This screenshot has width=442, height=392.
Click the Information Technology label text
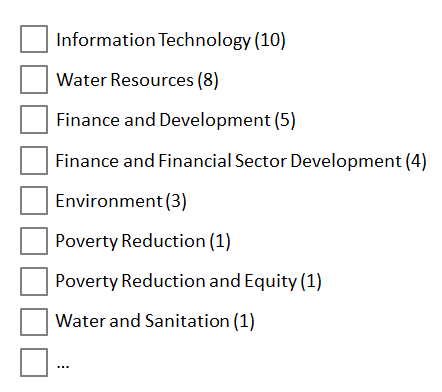coord(153,40)
